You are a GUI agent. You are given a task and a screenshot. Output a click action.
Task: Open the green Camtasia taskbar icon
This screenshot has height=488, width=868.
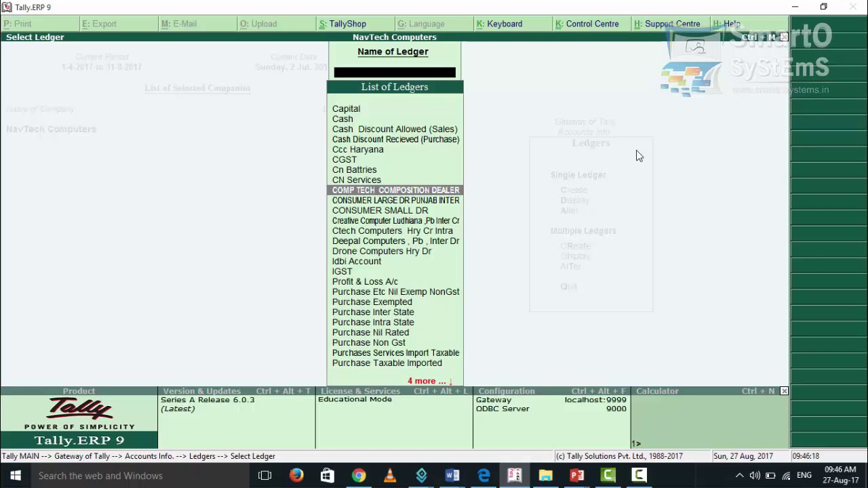tap(608, 475)
